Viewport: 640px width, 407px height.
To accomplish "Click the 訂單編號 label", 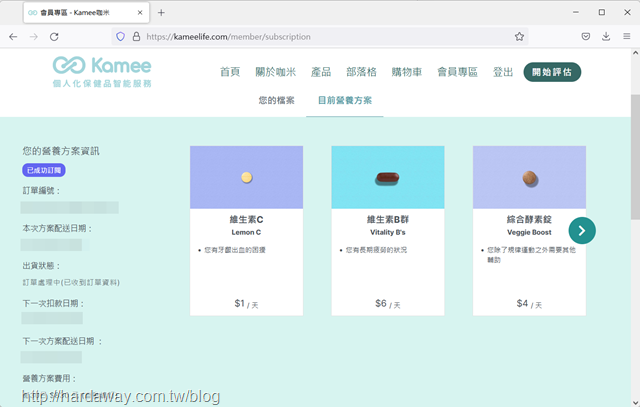I will click(x=41, y=191).
